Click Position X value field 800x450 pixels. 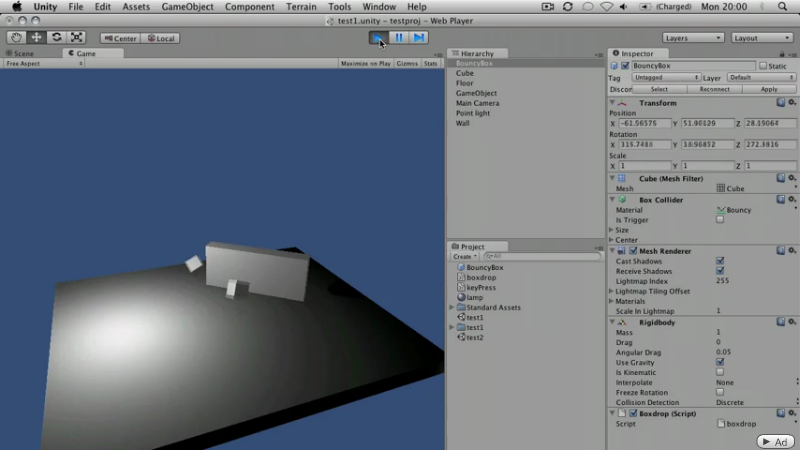click(645, 123)
